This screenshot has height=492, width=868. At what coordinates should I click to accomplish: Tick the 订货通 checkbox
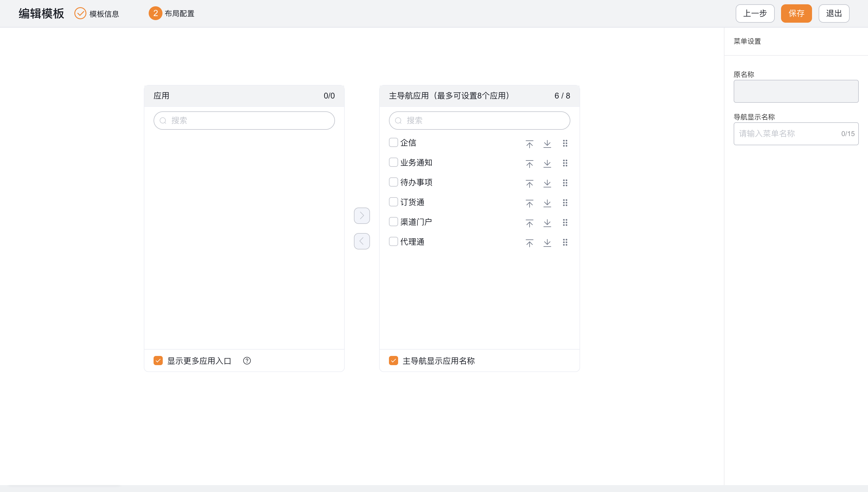(x=393, y=202)
